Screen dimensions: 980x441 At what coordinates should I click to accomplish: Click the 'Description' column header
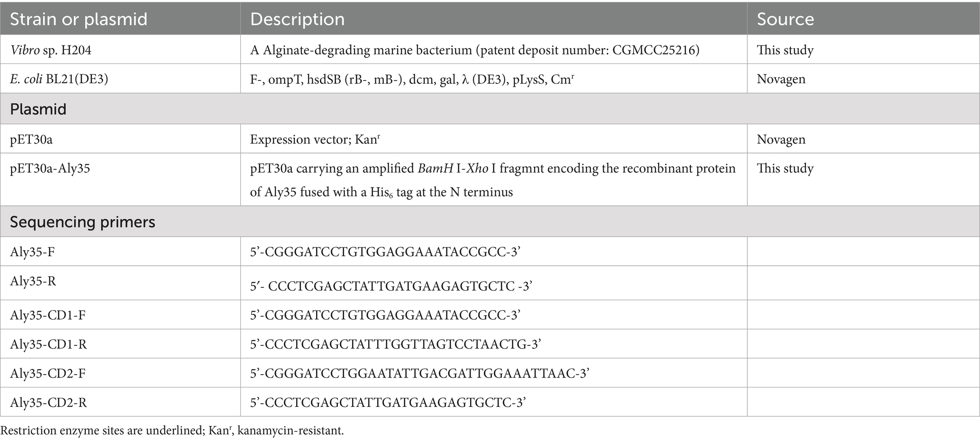297,19
